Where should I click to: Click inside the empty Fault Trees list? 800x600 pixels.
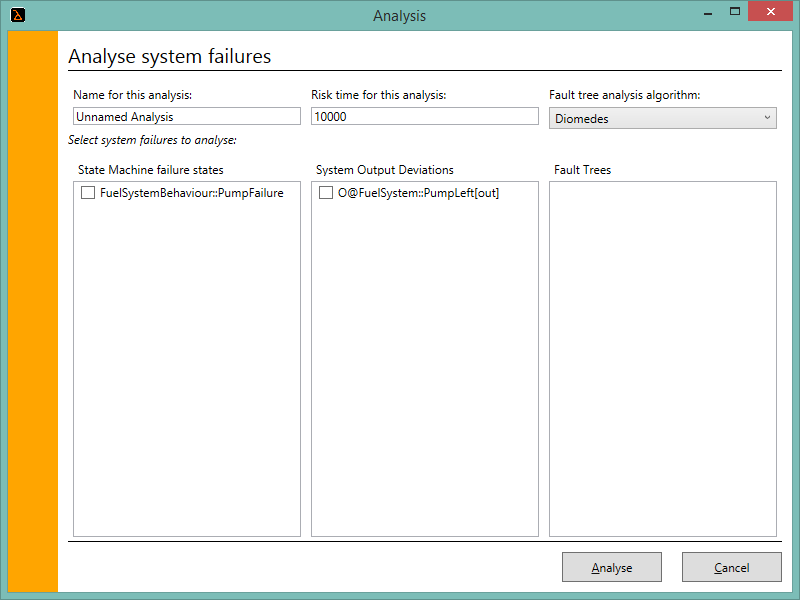(x=663, y=359)
